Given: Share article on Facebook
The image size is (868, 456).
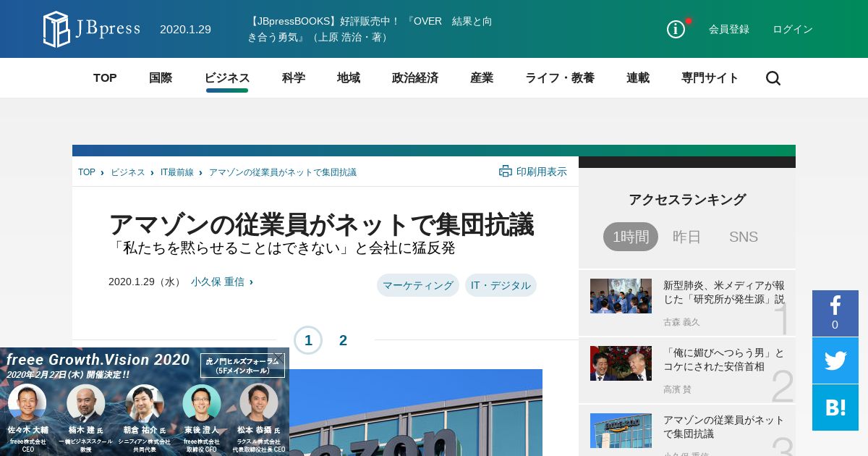Looking at the screenshot, I should point(835,313).
